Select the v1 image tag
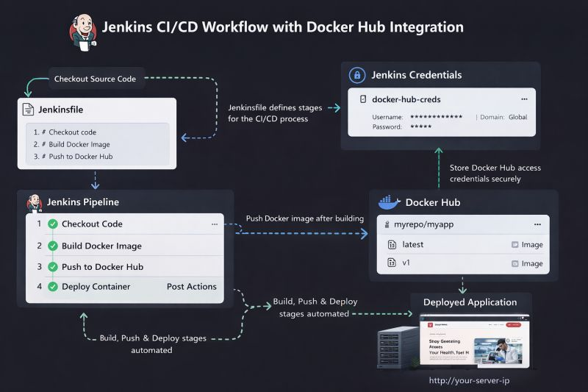 [x=406, y=263]
